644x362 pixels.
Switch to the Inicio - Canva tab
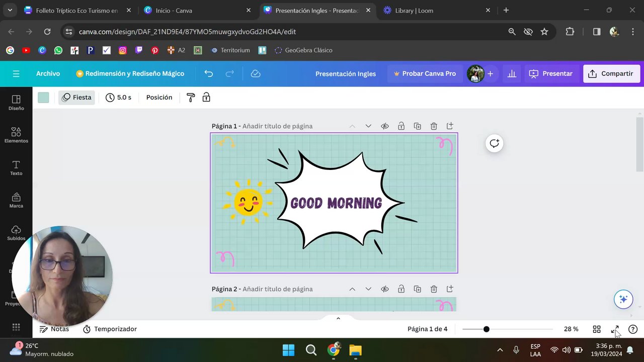click(196, 11)
